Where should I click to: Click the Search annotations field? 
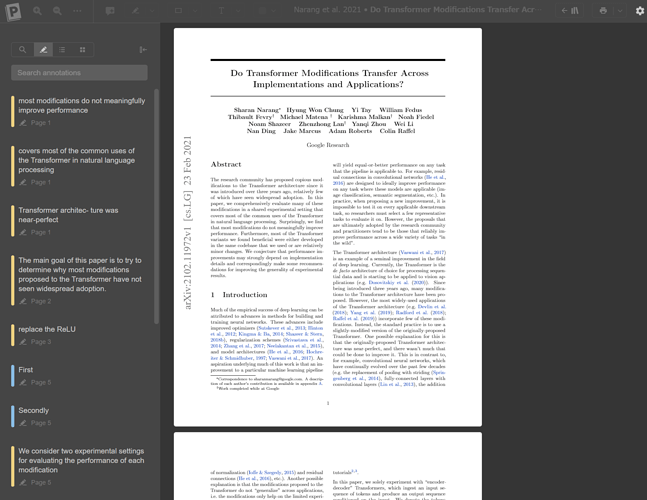pos(79,73)
